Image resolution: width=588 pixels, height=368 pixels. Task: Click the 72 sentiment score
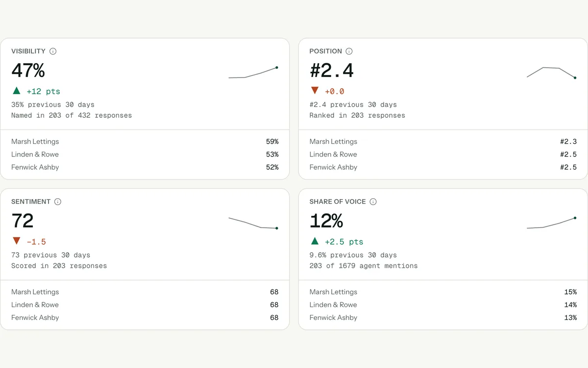point(23,221)
